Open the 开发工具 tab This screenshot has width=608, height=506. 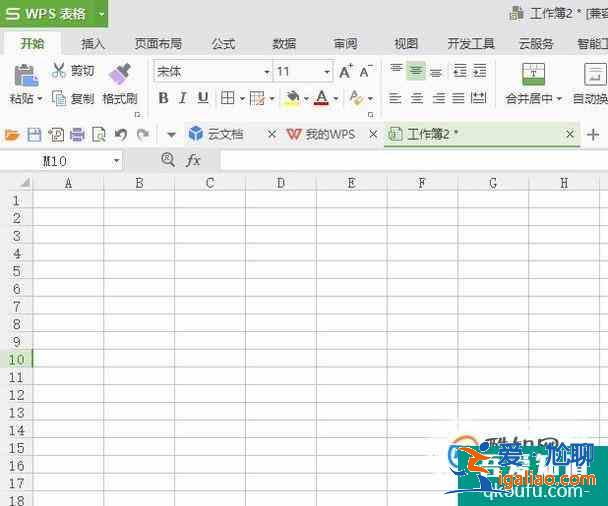click(x=471, y=43)
